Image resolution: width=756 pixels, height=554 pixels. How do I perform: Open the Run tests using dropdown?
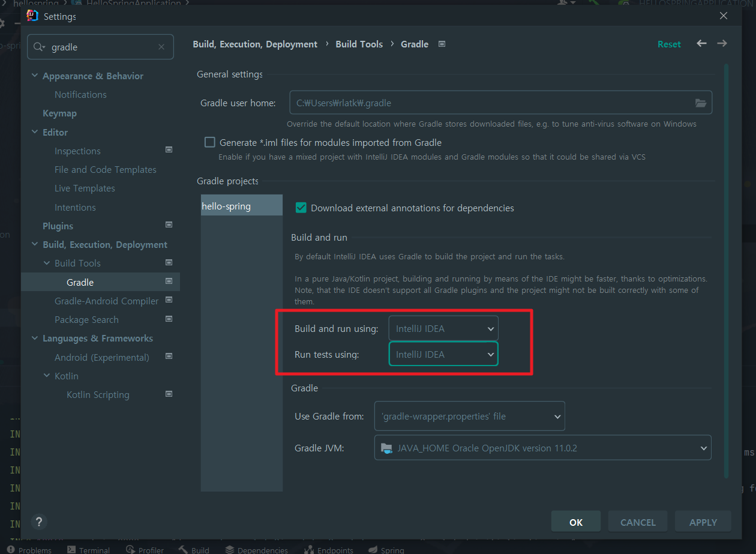443,354
